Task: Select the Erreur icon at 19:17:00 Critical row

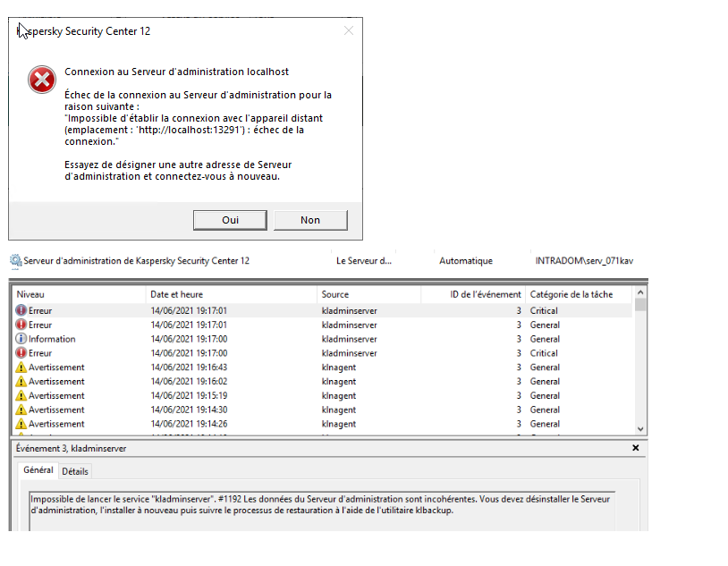Action: point(21,353)
